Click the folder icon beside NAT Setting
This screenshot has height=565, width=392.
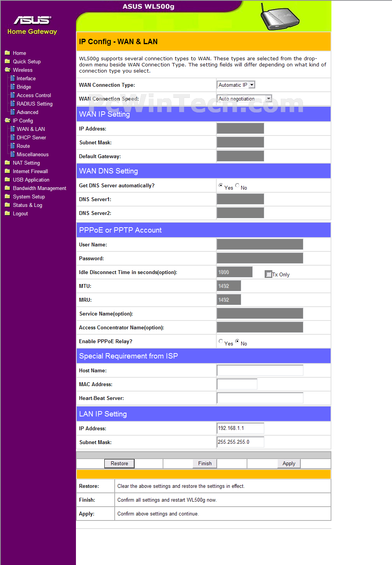click(x=7, y=163)
